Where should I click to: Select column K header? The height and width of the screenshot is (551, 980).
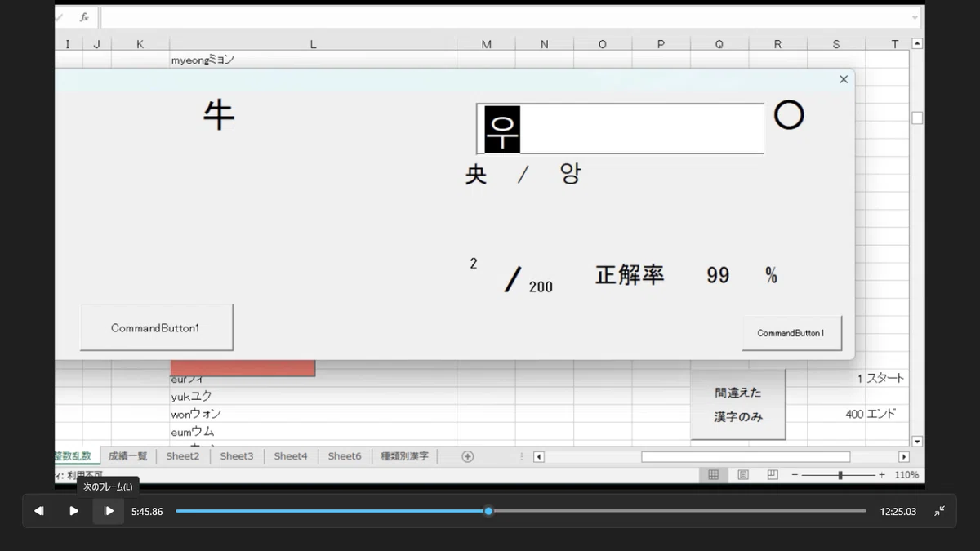(140, 44)
